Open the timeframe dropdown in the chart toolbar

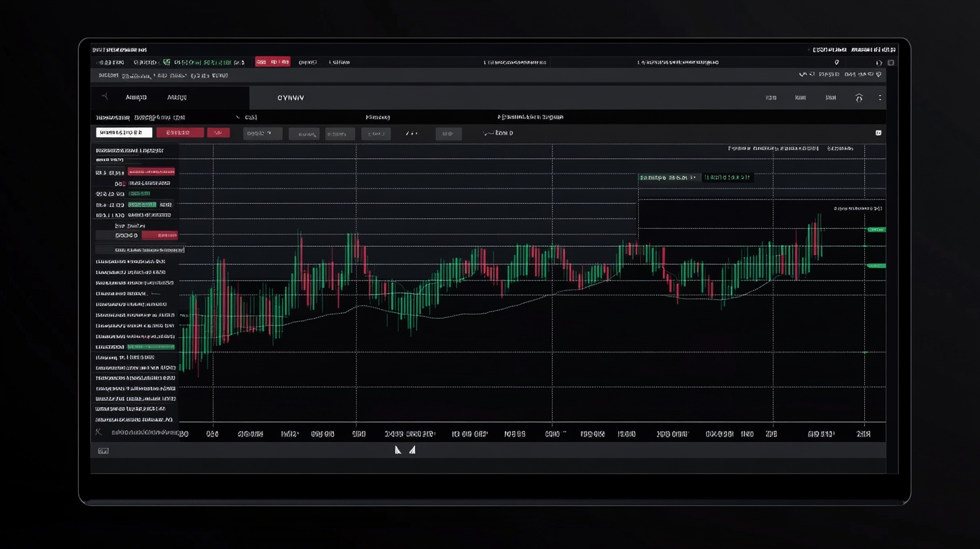tap(262, 133)
